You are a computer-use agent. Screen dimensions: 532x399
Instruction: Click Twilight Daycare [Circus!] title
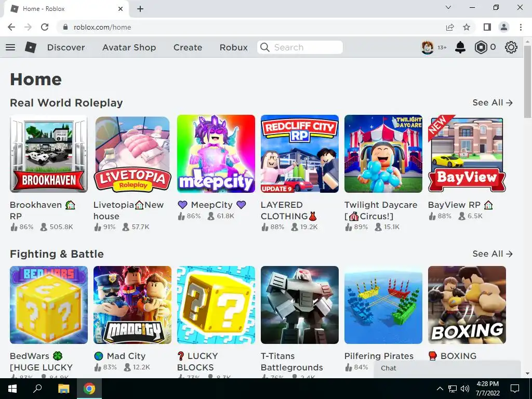point(381,210)
